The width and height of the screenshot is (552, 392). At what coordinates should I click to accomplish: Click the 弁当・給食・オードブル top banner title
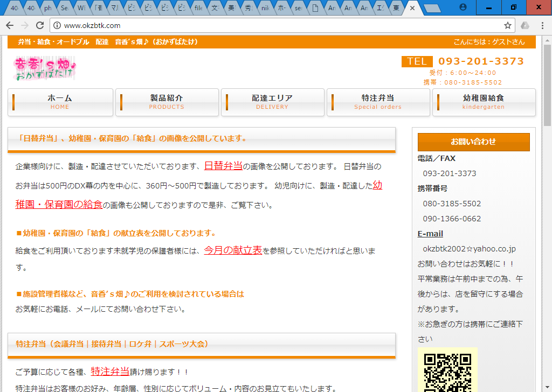coord(108,42)
